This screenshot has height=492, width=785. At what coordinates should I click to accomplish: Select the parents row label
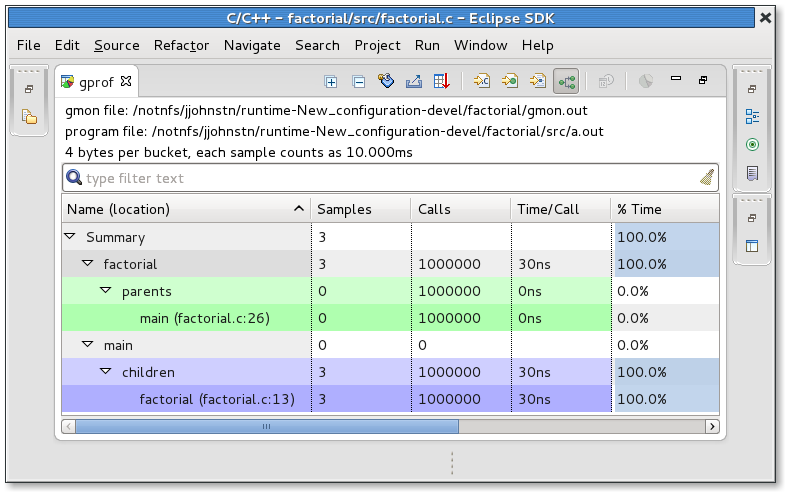pyautogui.click(x=147, y=291)
